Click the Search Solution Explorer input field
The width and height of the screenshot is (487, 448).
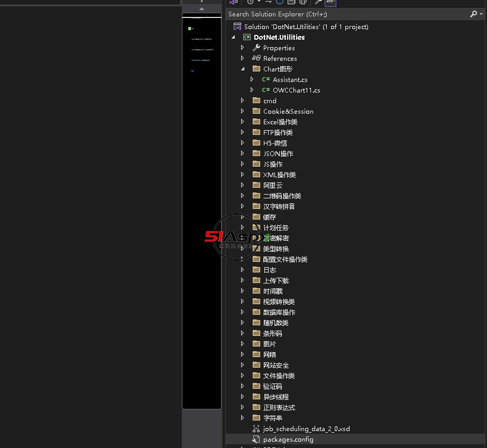(x=347, y=14)
